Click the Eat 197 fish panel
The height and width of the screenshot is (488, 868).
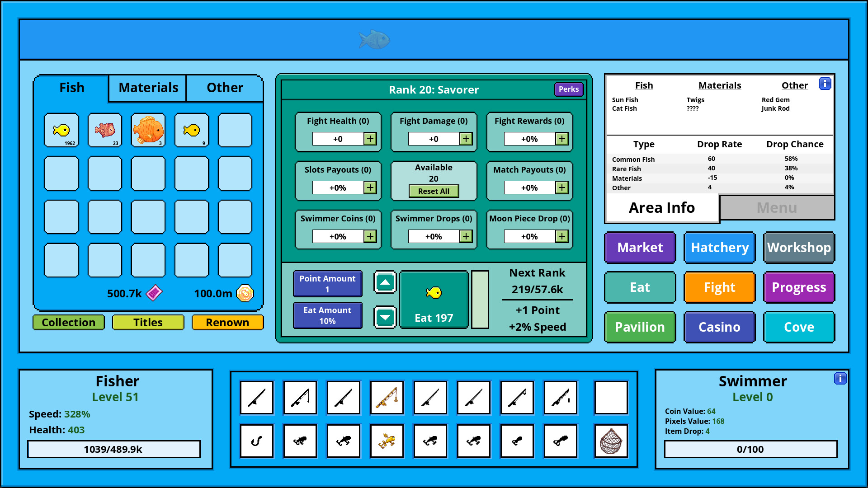point(434,300)
